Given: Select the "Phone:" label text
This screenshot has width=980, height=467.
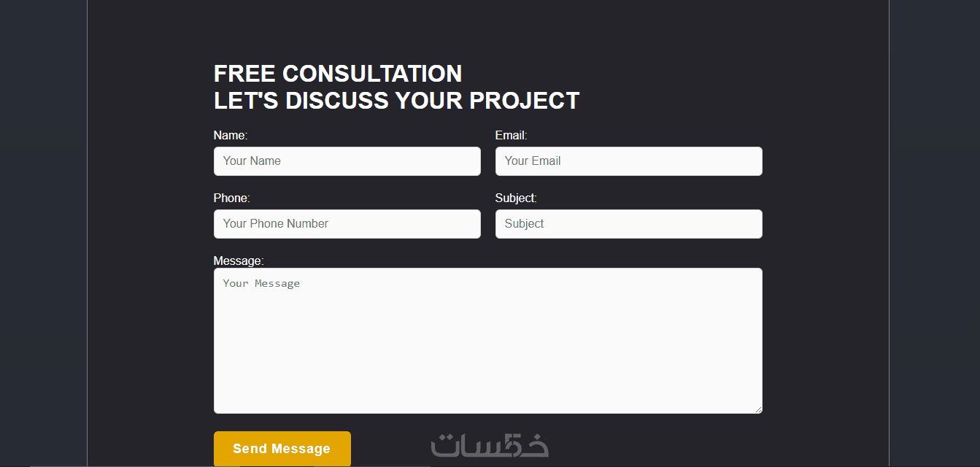Looking at the screenshot, I should coord(231,198).
